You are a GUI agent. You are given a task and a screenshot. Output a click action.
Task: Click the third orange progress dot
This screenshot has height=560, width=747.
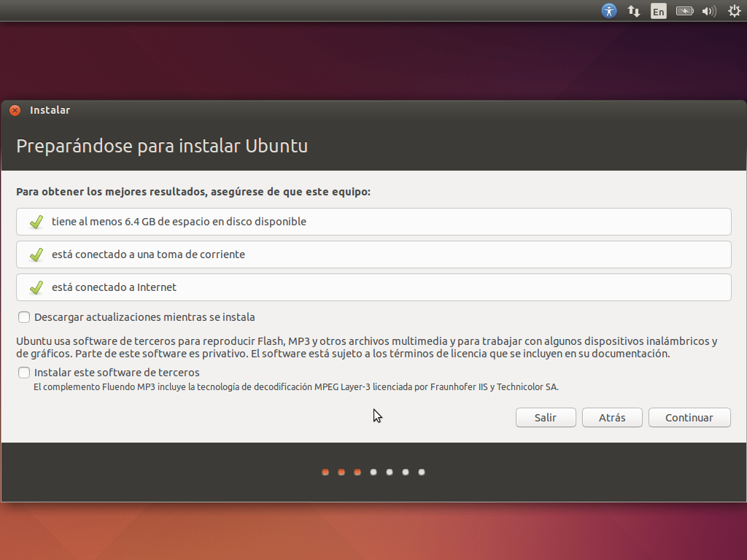pos(357,472)
